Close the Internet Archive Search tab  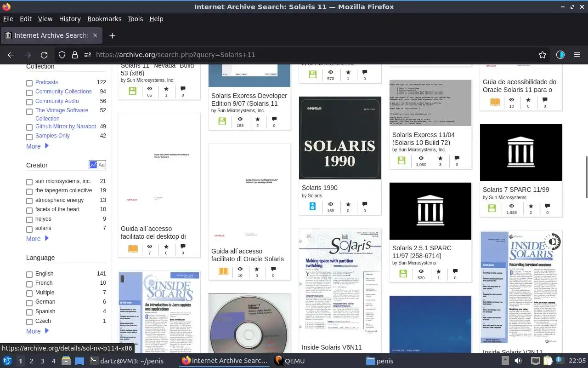pos(95,35)
